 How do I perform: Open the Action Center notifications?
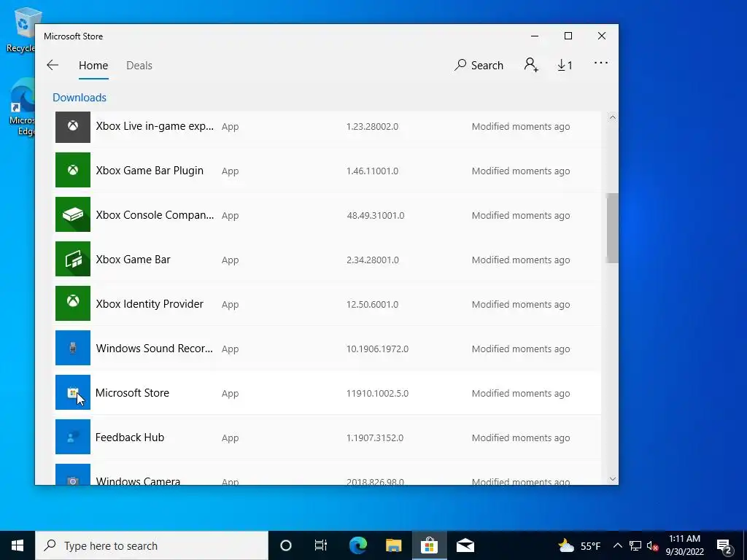click(724, 545)
